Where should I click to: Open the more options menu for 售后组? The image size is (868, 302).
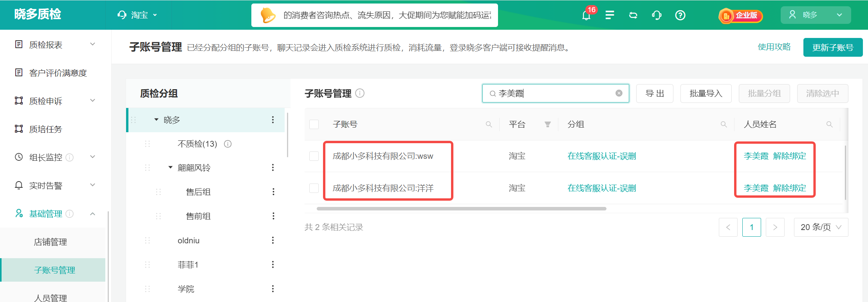click(273, 192)
